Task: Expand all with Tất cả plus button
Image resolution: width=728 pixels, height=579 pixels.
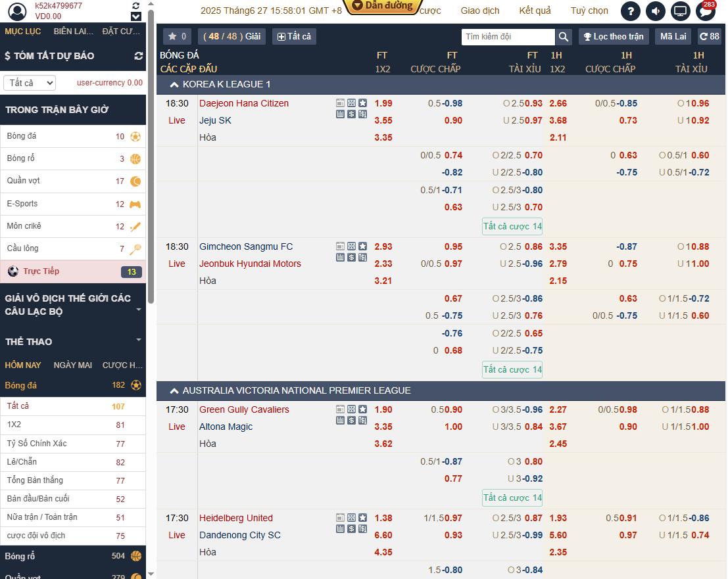Action: pyautogui.click(x=294, y=36)
